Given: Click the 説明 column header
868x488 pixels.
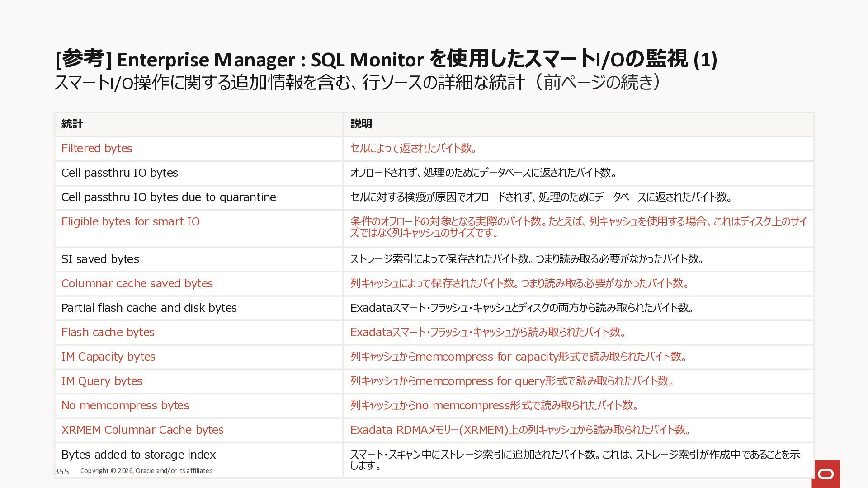Looking at the screenshot, I should click(361, 124).
